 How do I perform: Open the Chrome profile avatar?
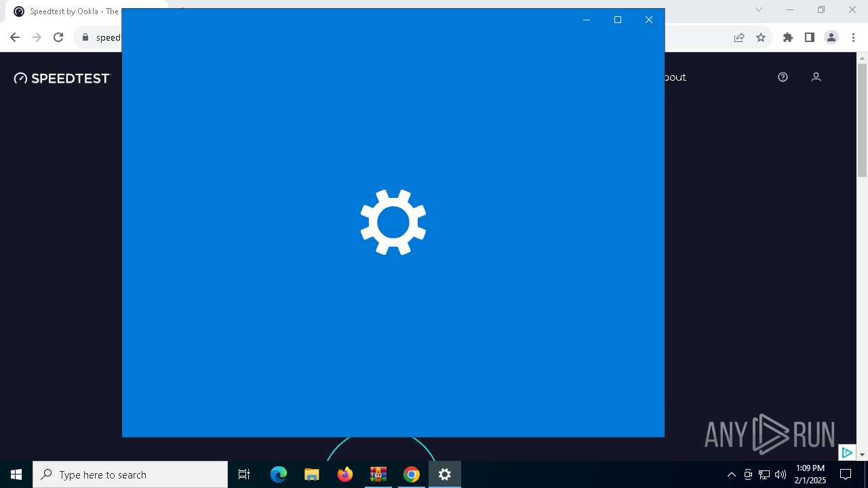coord(831,37)
